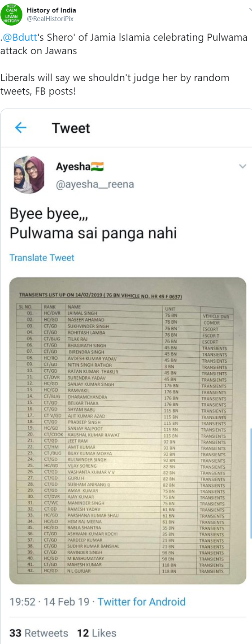Open the History of India display name

[52, 10]
